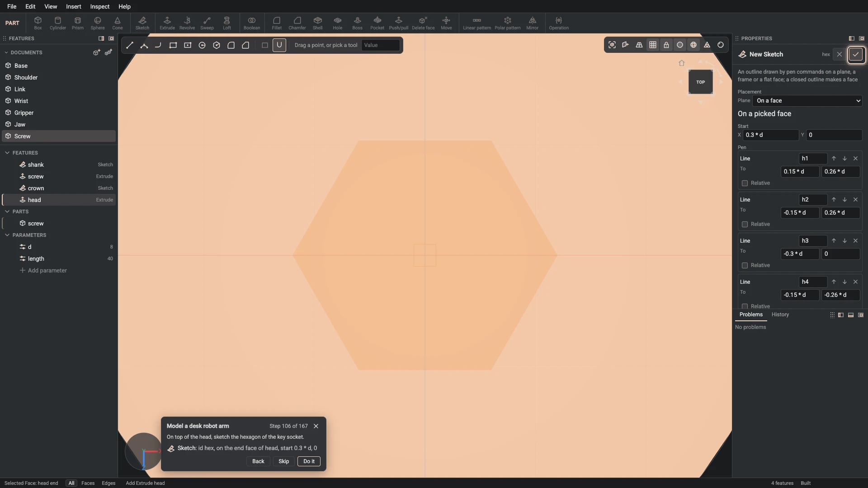Click the Skip tutorial button

tap(284, 461)
